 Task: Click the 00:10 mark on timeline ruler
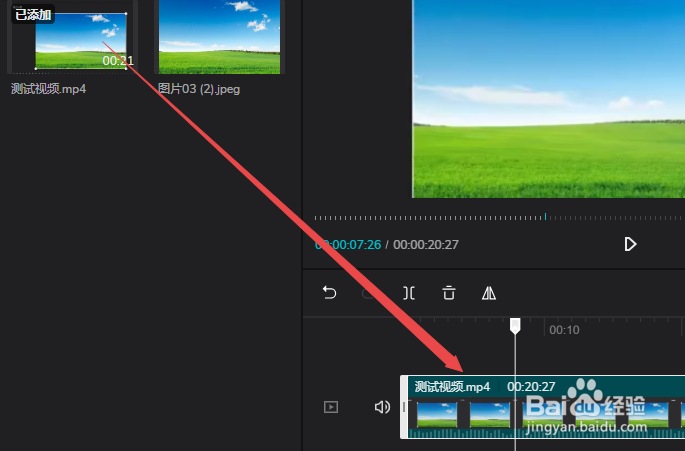[x=564, y=330]
